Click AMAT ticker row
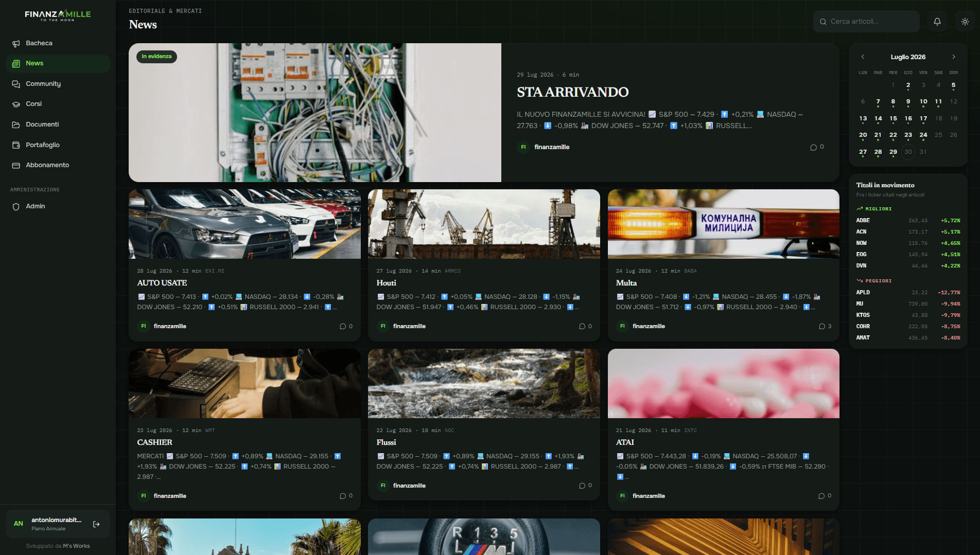Screen dimensions: 980x555 (x=908, y=338)
